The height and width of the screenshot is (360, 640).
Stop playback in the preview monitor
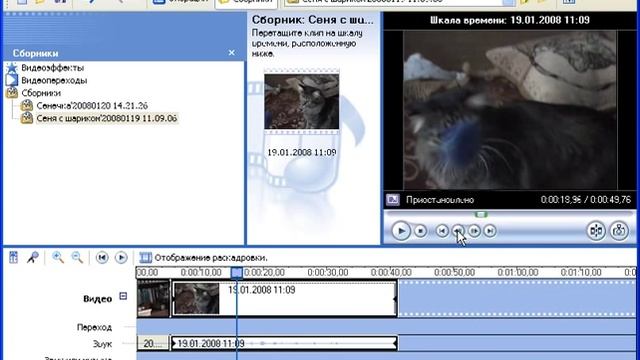[420, 231]
